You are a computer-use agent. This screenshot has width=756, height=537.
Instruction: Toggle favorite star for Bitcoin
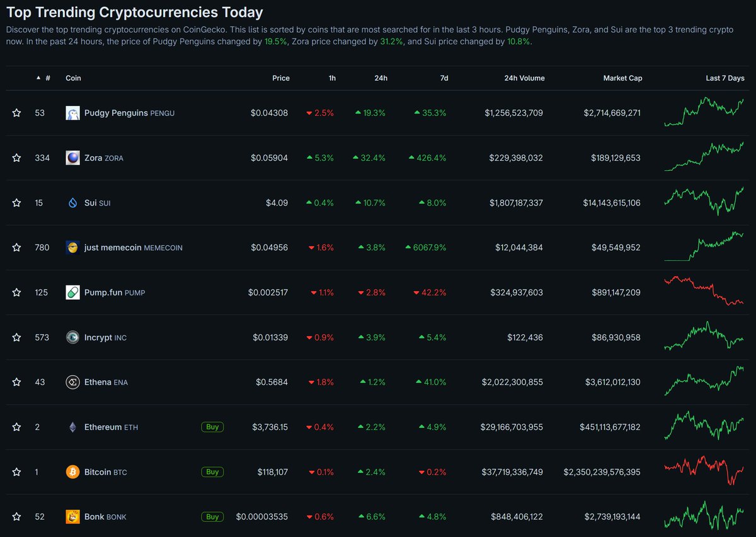16,472
